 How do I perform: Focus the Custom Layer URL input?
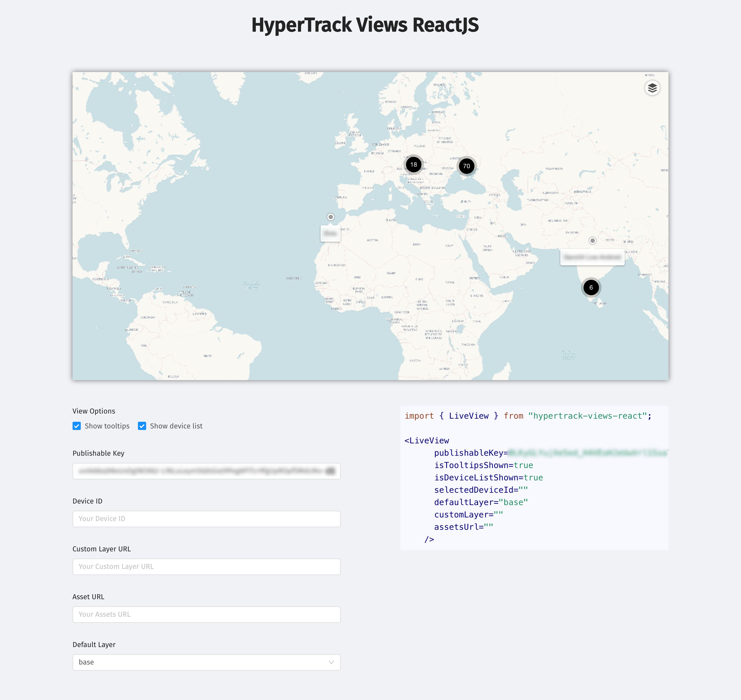(206, 567)
